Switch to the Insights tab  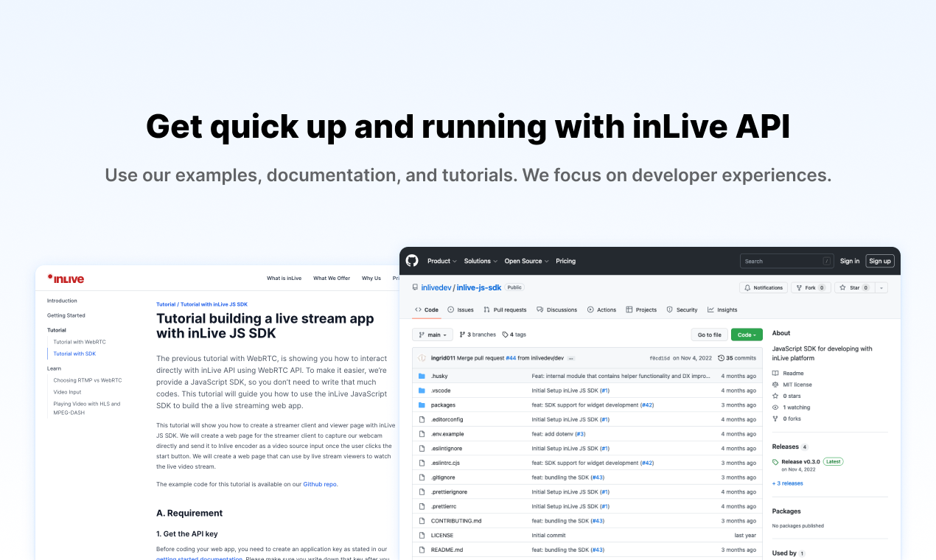point(722,309)
